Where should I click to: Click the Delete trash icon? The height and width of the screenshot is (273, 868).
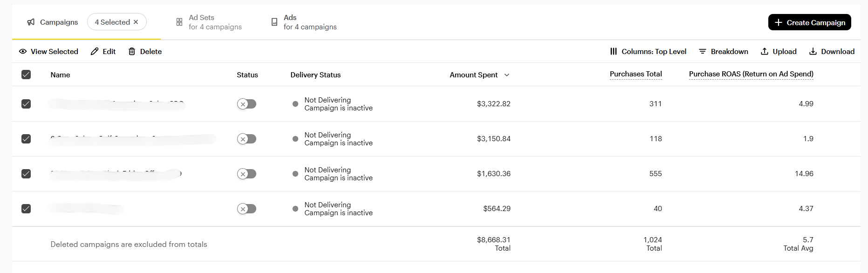(132, 51)
